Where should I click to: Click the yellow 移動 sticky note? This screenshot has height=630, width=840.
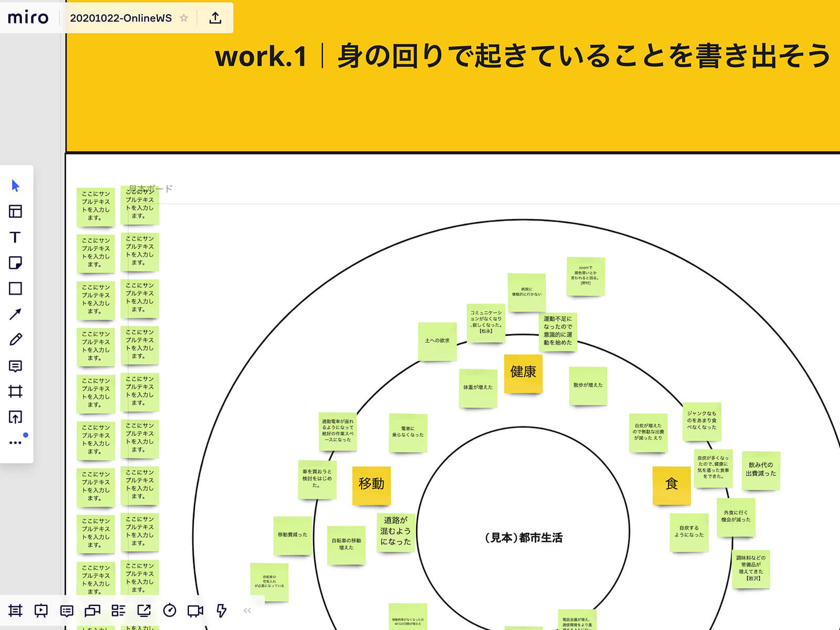click(371, 485)
